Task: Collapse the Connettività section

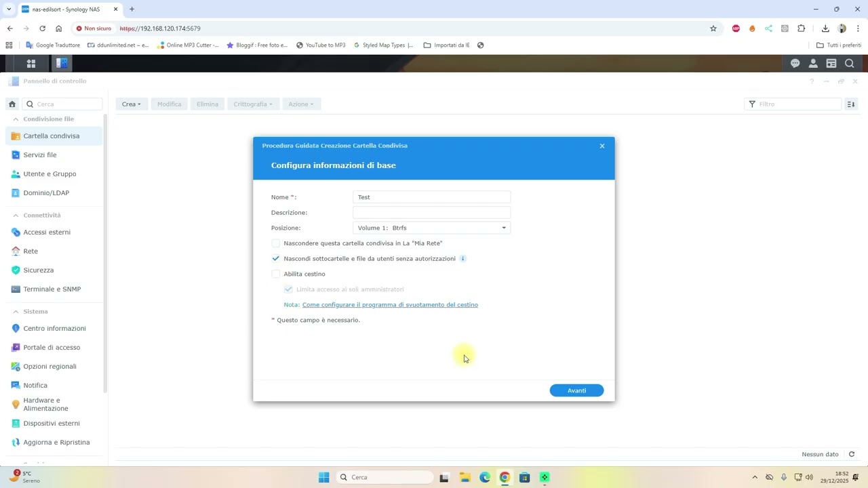Action: (x=16, y=216)
